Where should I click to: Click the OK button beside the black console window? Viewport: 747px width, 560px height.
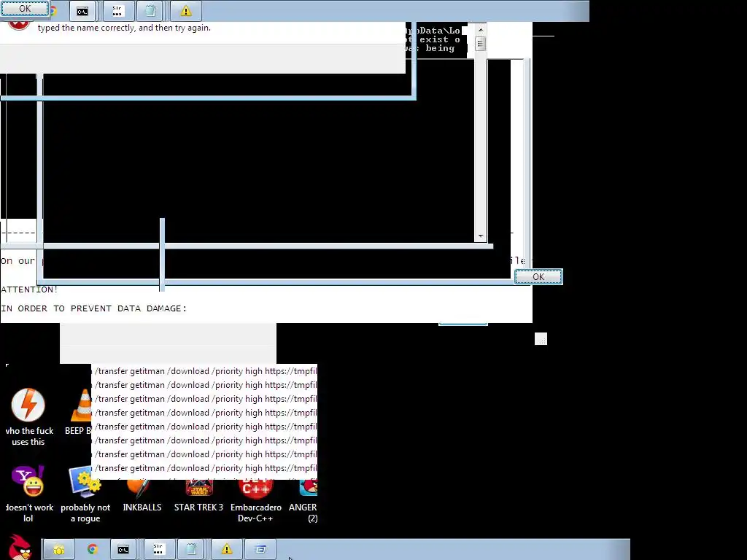click(538, 276)
